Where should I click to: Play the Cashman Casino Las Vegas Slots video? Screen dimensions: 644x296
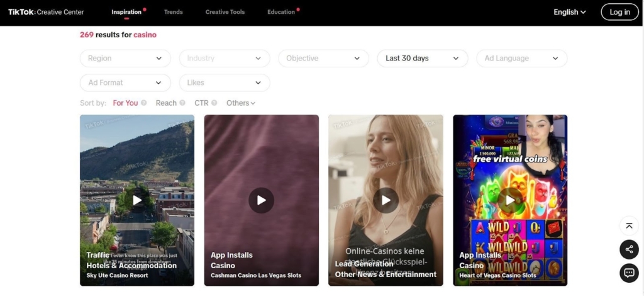(x=261, y=200)
